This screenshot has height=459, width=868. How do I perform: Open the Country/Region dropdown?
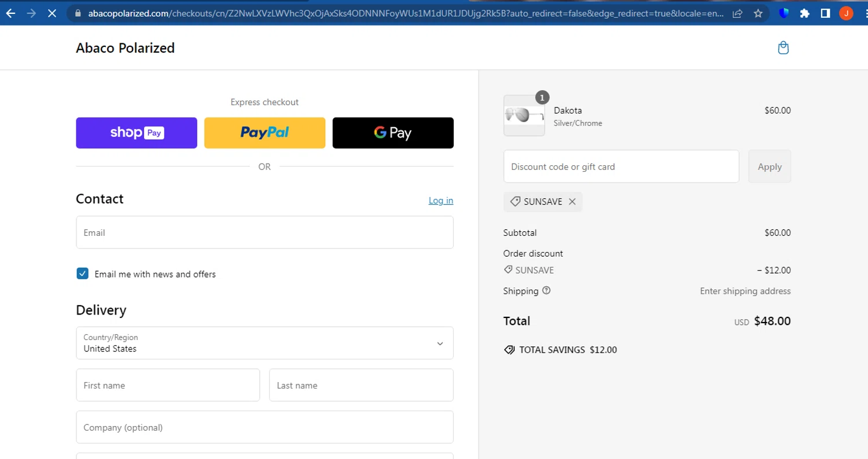pyautogui.click(x=264, y=343)
